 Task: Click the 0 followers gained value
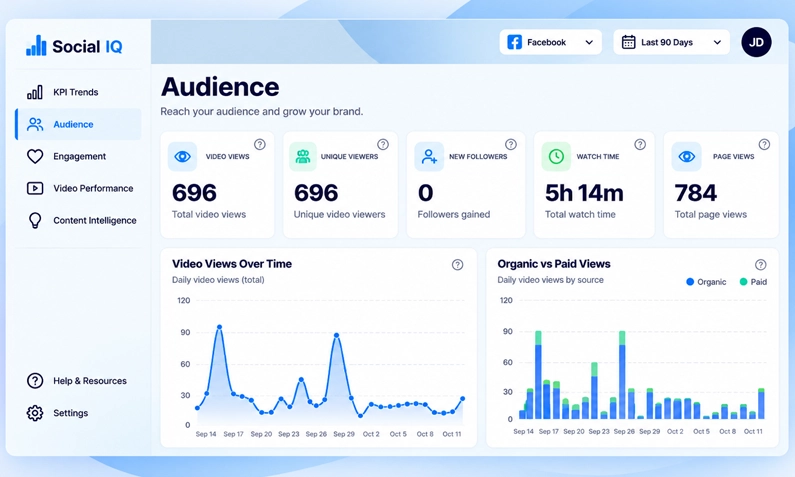click(425, 193)
